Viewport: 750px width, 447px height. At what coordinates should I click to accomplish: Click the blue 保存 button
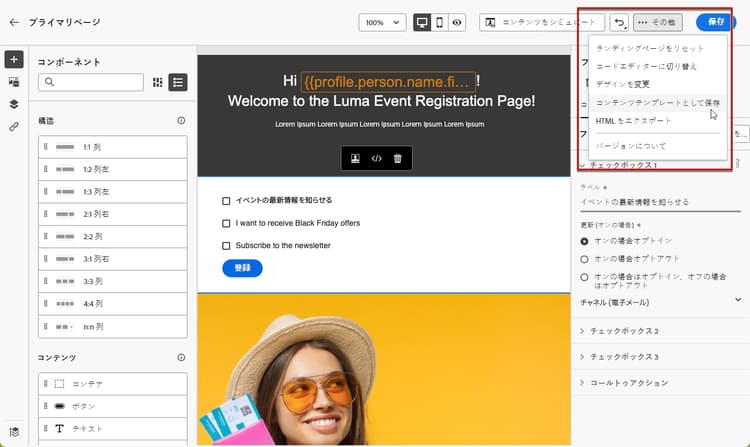[715, 22]
